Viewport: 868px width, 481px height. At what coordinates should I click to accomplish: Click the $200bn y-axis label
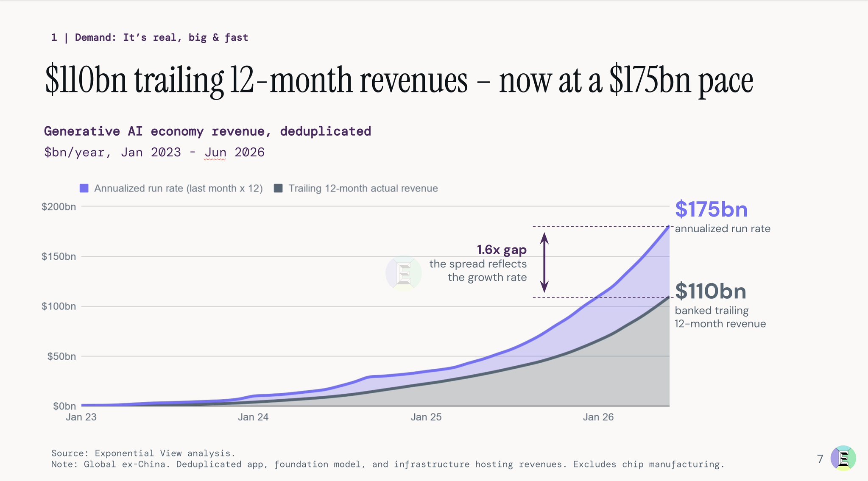coord(59,207)
